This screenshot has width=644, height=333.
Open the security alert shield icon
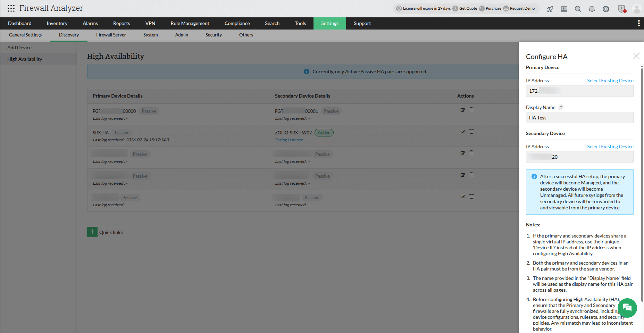[622, 9]
